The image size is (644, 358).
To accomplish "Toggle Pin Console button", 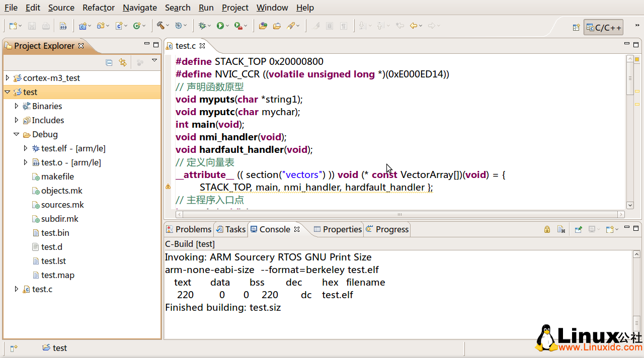I will (x=578, y=229).
